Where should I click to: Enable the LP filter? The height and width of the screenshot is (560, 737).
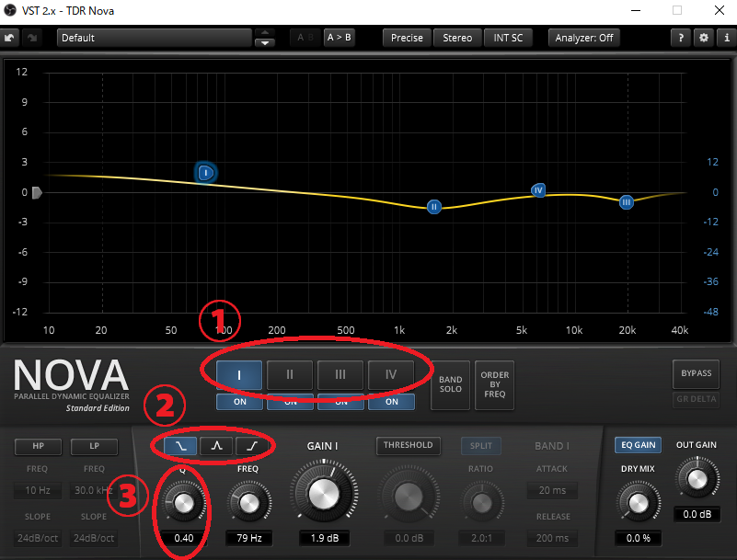[x=94, y=446]
